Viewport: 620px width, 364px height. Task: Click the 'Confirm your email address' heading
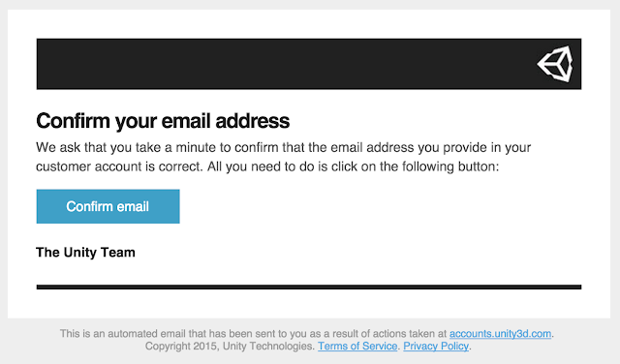pos(163,121)
